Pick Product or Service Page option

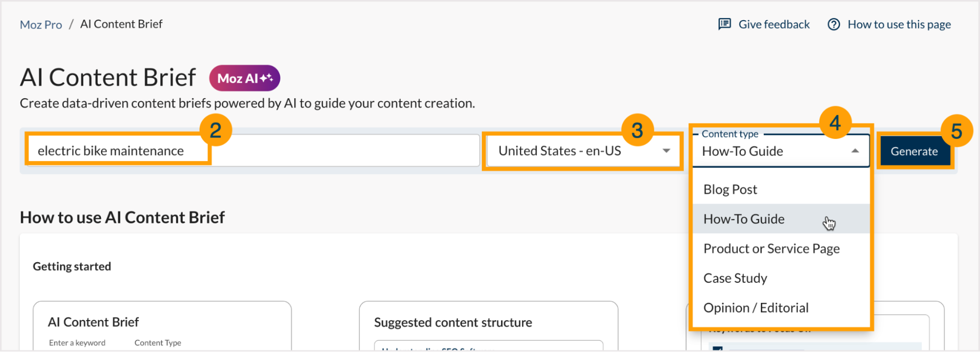[771, 248]
